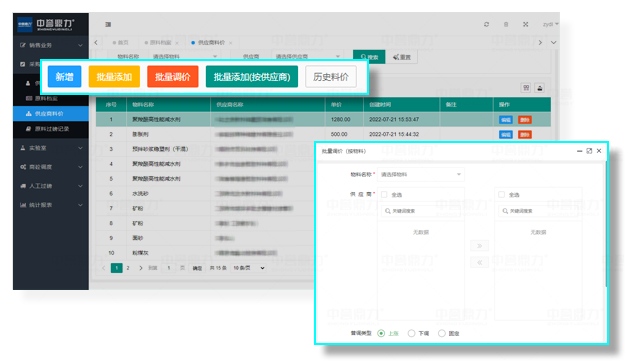Check 全选 in left supplier list
Viewport: 637px width, 364px height.
click(x=384, y=195)
